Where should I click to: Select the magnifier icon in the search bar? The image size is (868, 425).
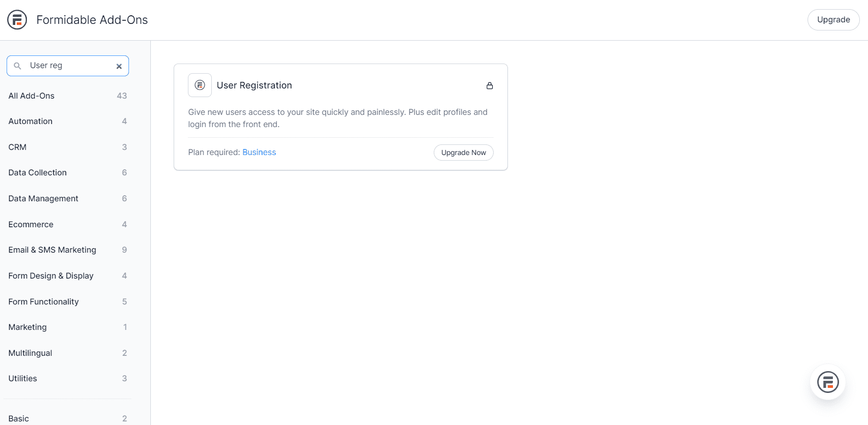pyautogui.click(x=18, y=66)
